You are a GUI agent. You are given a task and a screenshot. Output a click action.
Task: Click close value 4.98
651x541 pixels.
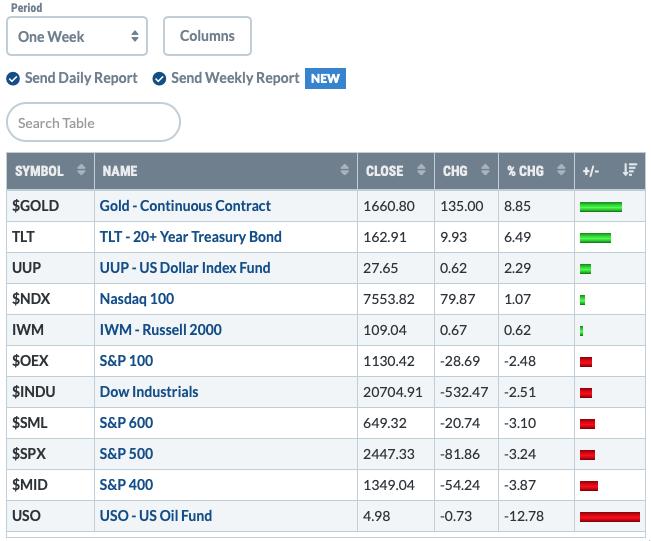(377, 517)
